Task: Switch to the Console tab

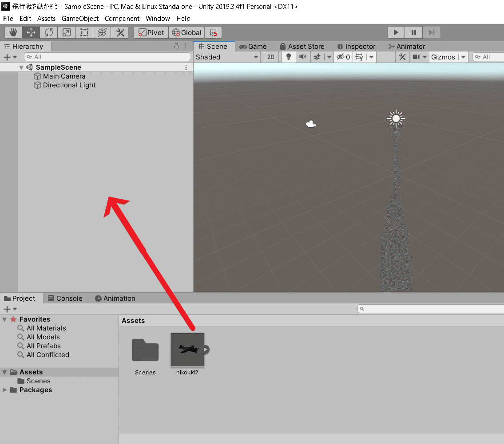Action: point(65,298)
